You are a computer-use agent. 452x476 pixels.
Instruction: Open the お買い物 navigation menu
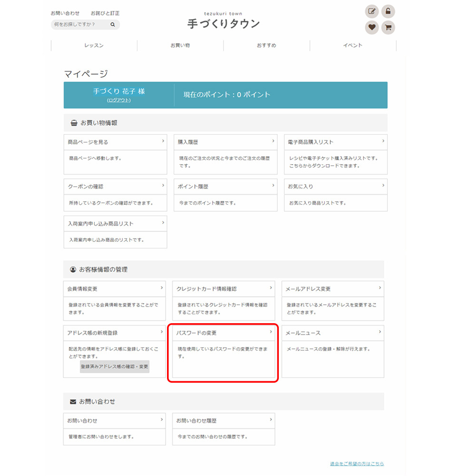tap(180, 46)
